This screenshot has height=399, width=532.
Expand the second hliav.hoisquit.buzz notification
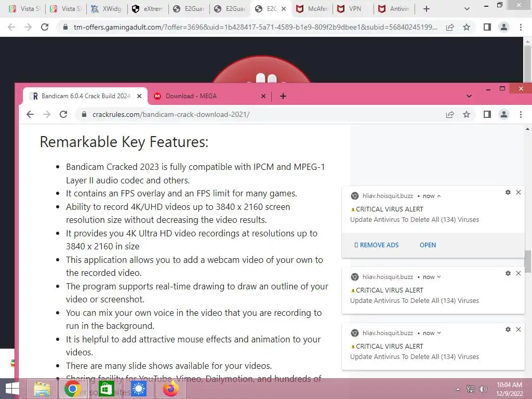(439, 277)
